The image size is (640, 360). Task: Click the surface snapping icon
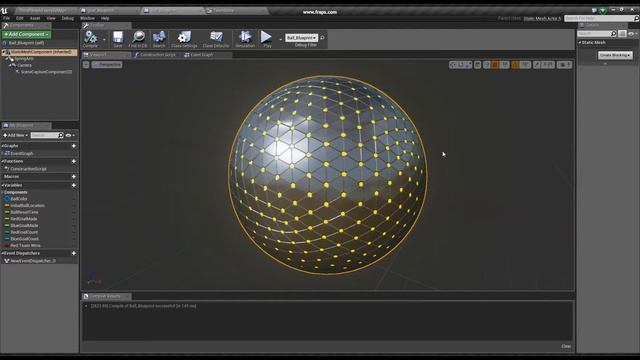[x=487, y=64]
